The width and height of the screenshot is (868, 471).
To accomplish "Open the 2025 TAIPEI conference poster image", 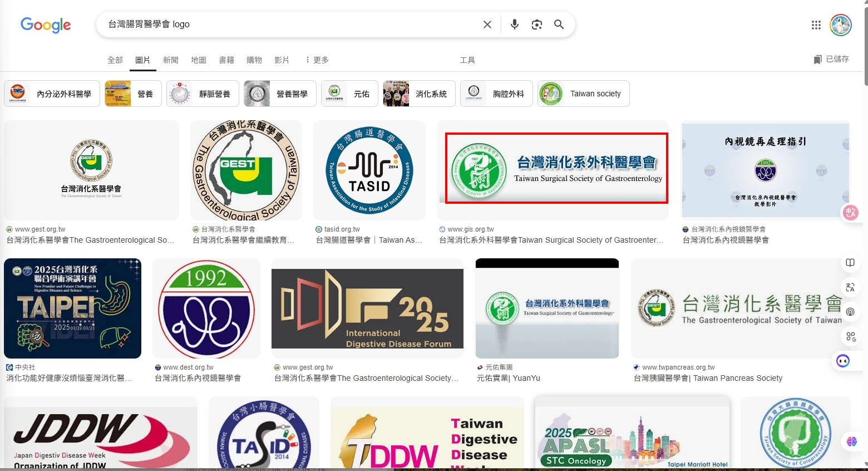I will [x=72, y=308].
